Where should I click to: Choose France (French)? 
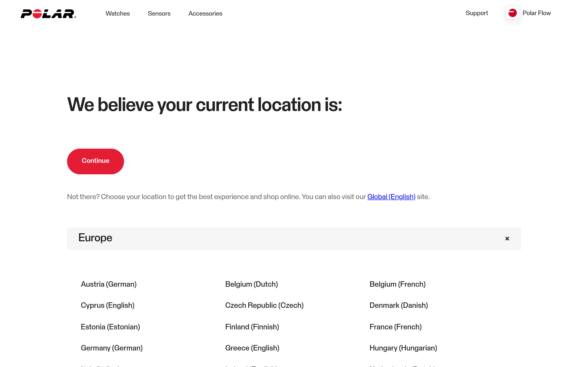click(x=396, y=327)
